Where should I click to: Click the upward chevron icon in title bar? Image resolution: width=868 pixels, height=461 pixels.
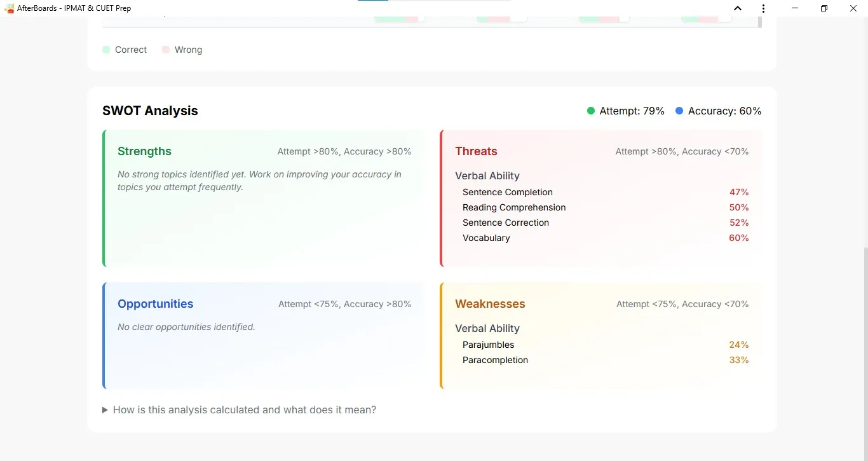tap(738, 8)
